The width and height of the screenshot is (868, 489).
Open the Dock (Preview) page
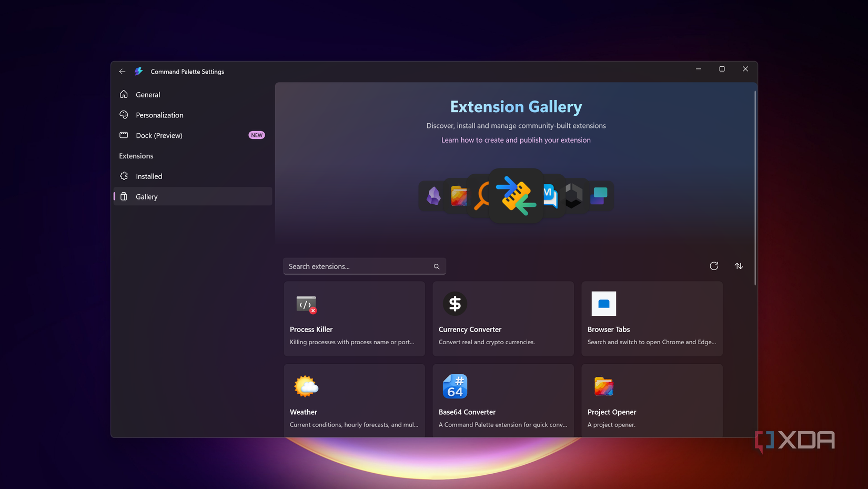click(193, 135)
